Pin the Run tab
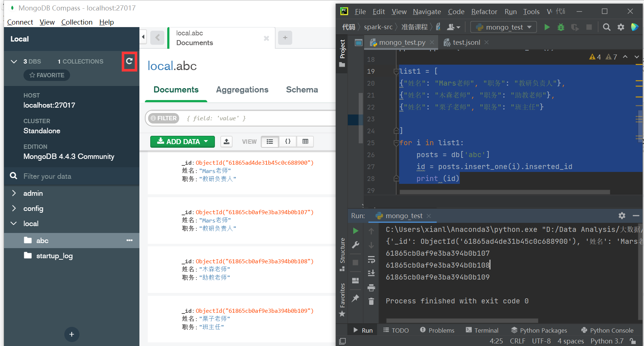The image size is (644, 346). [355, 298]
